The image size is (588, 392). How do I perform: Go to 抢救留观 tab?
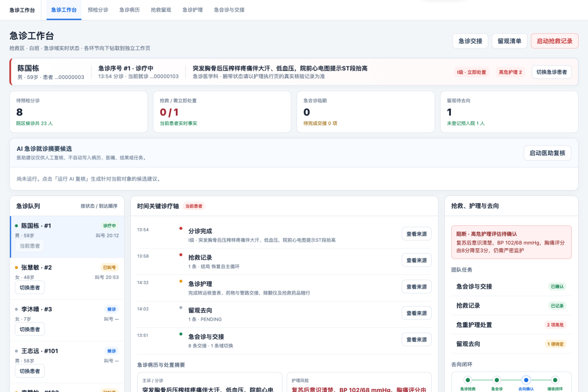point(161,10)
